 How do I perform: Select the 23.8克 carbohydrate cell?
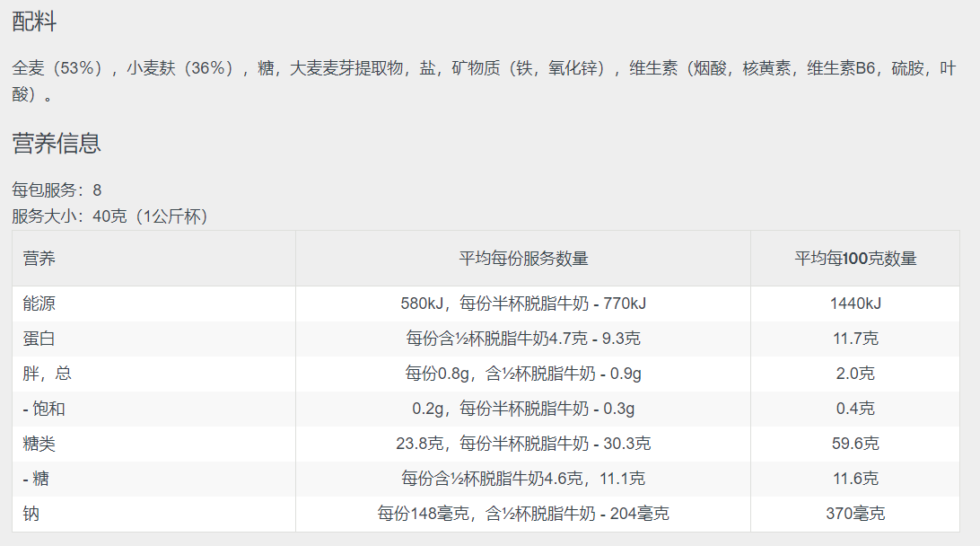coord(524,444)
